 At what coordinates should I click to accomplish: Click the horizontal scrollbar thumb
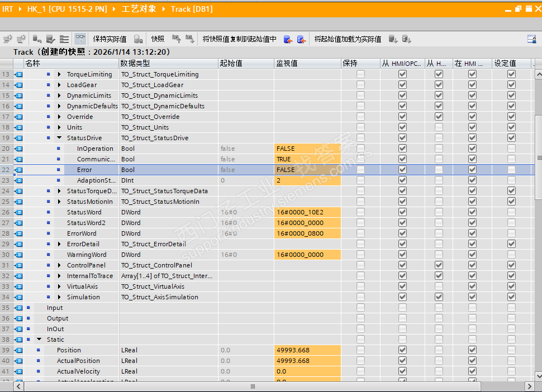(x=253, y=386)
